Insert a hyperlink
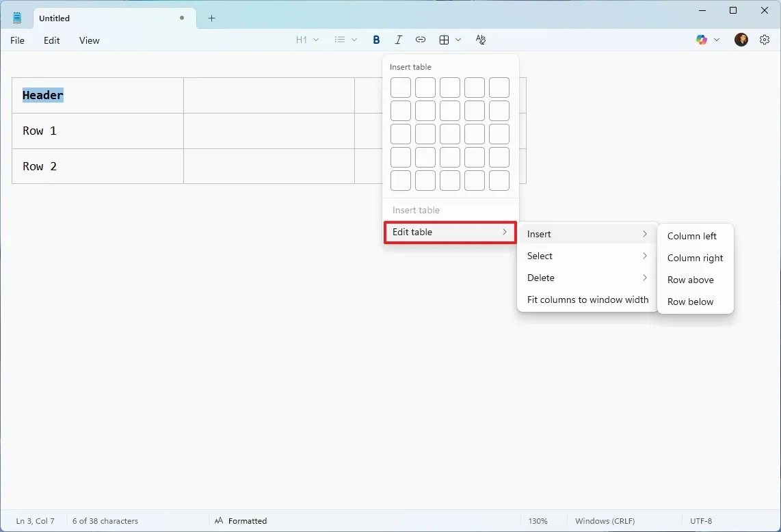 pos(421,40)
